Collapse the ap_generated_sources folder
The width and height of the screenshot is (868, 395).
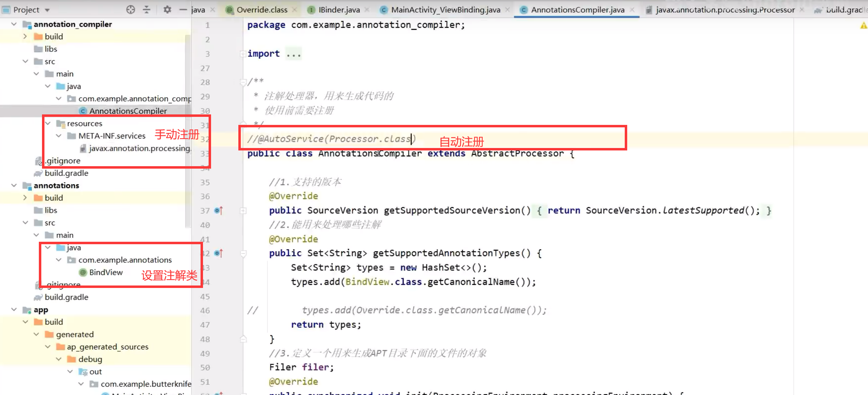click(48, 347)
